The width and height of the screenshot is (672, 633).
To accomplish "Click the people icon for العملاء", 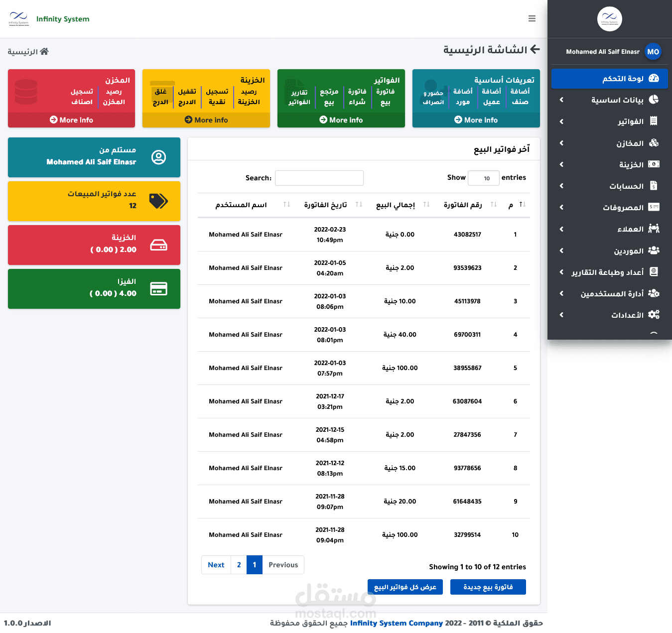I will [654, 229].
